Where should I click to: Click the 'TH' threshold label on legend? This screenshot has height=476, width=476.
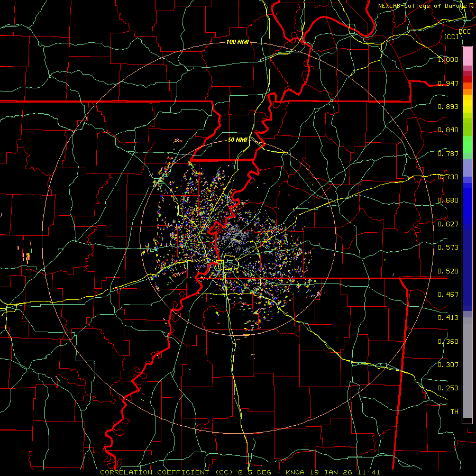[x=454, y=412]
